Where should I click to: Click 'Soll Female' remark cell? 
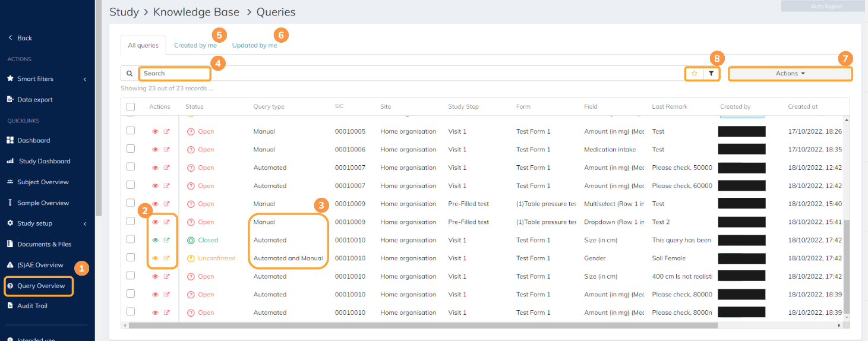point(668,258)
